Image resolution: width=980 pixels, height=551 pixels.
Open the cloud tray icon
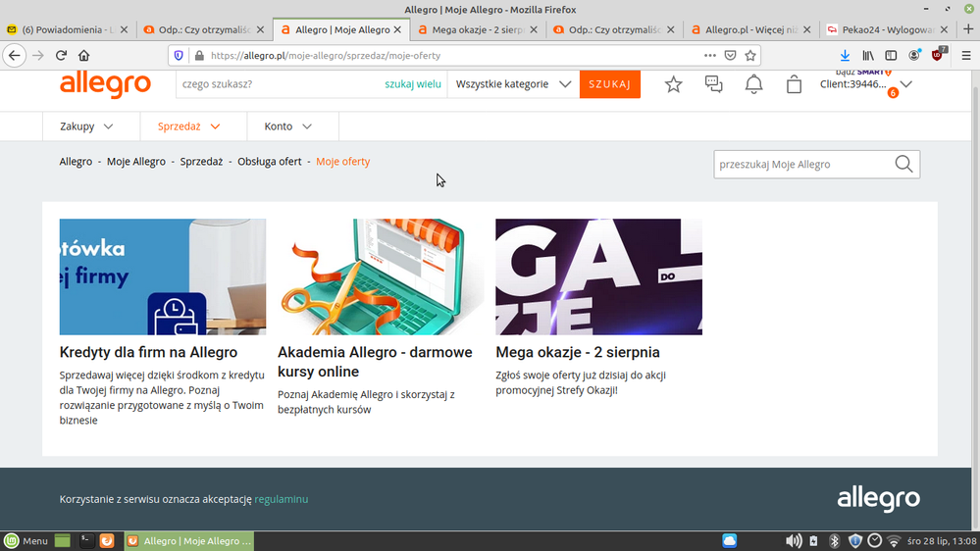pyautogui.click(x=730, y=541)
